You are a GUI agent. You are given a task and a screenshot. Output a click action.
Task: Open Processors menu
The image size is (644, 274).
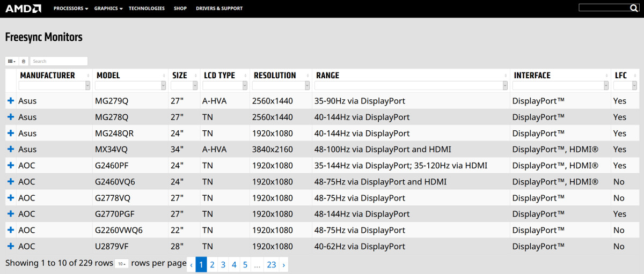71,8
